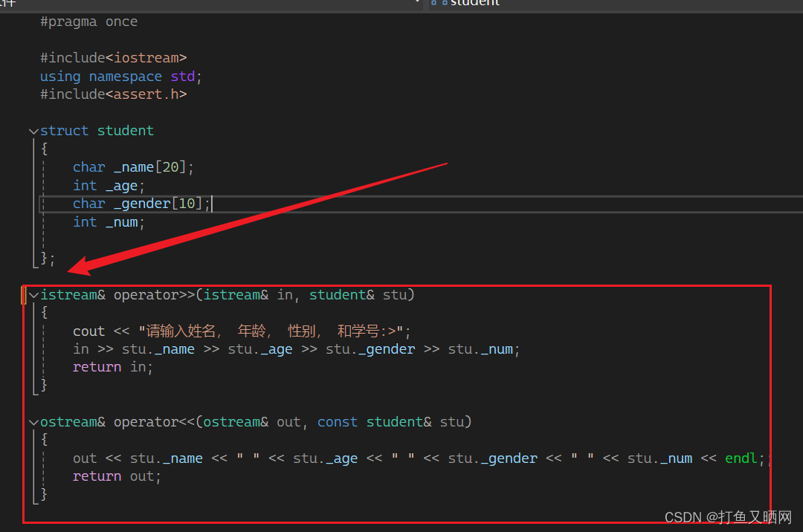The image size is (803, 532).
Task: Click the '#pragma once' line
Action: coord(88,22)
